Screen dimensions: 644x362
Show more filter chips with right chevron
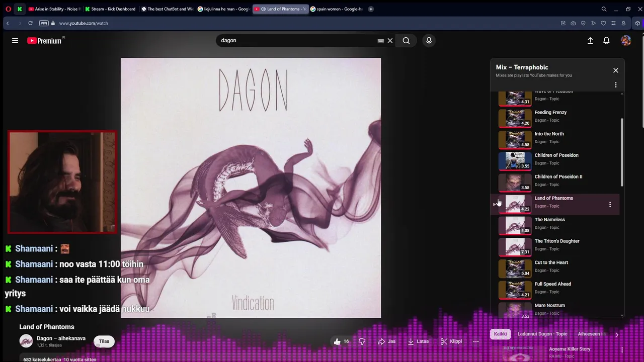617,334
